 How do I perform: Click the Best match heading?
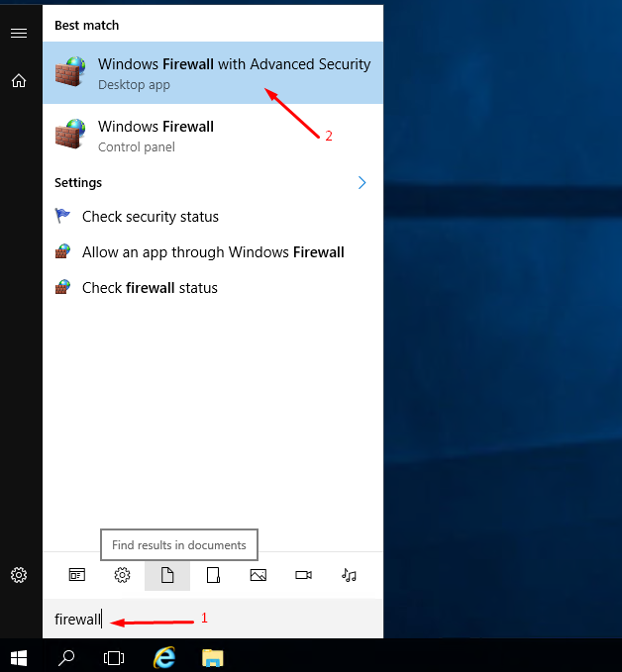86,26
